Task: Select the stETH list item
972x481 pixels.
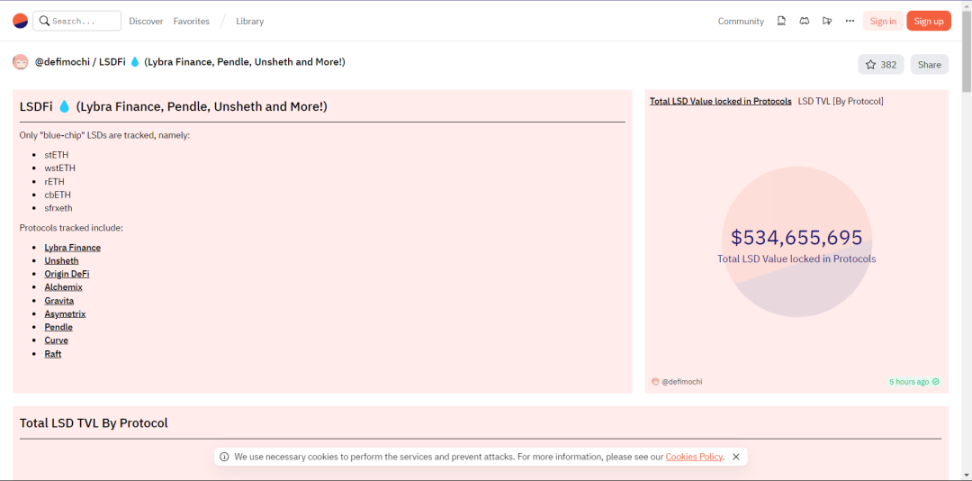Action: pos(56,155)
